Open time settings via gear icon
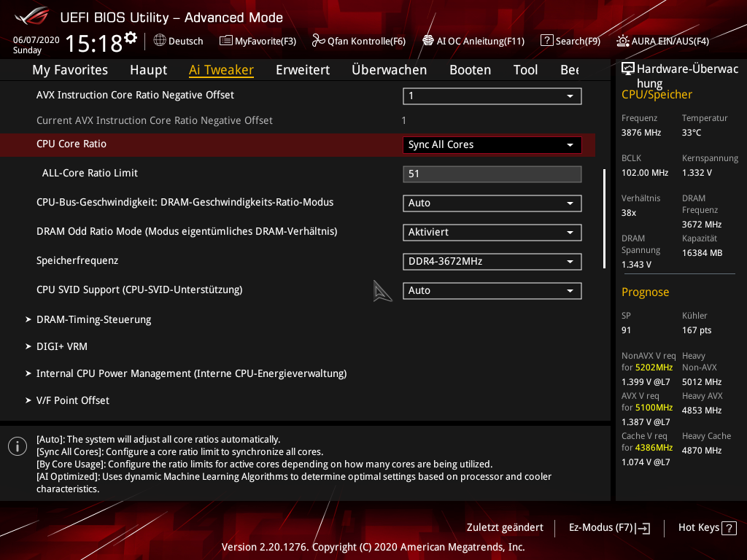This screenshot has height=560, width=747. pos(131,38)
